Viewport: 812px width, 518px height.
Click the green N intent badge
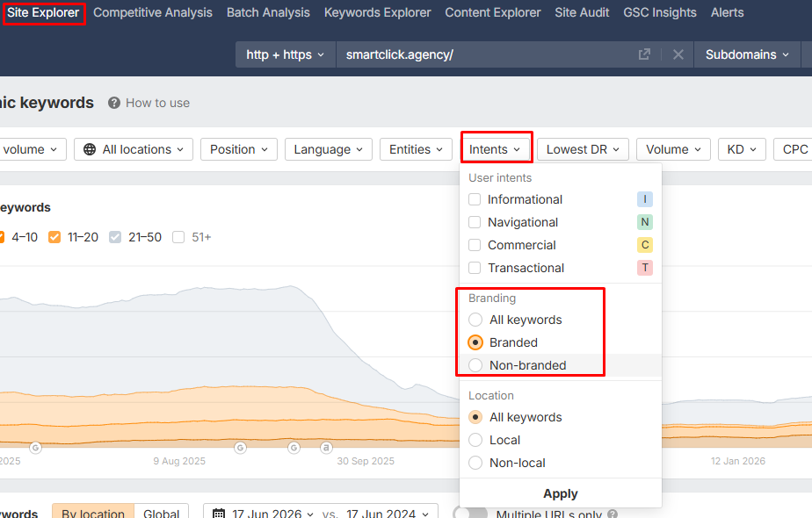(645, 222)
